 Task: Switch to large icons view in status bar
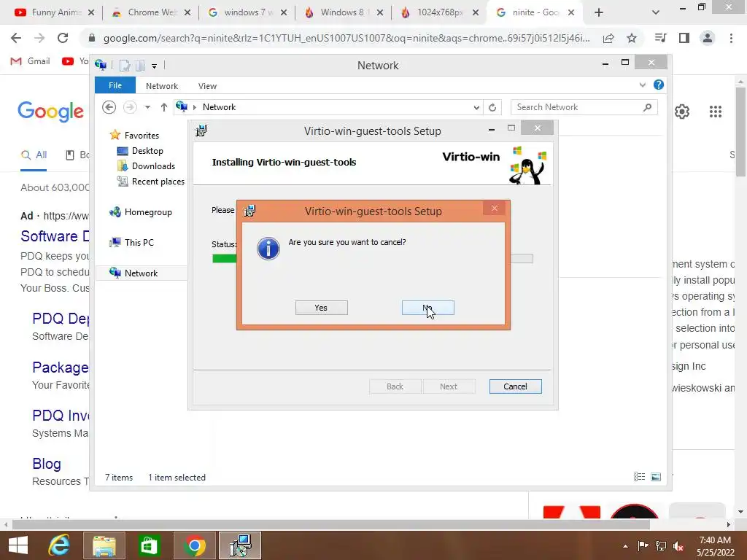tap(656, 477)
